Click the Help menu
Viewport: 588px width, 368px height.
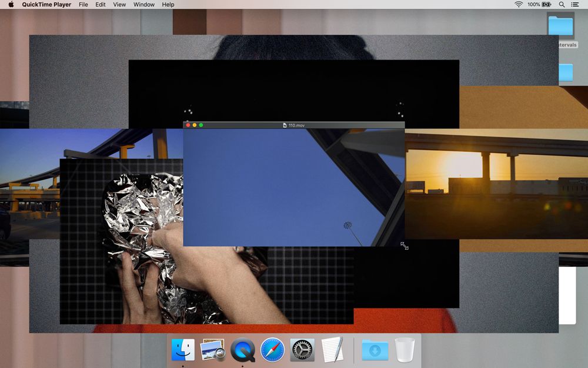point(168,5)
